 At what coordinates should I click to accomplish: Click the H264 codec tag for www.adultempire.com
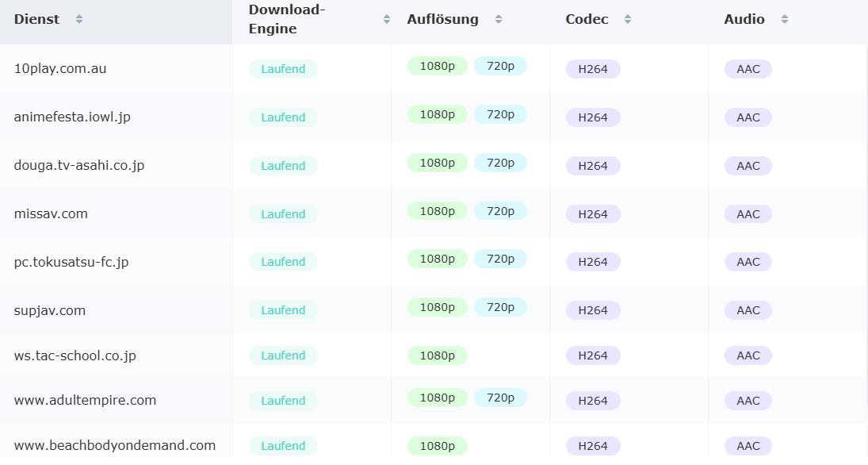[x=593, y=401]
